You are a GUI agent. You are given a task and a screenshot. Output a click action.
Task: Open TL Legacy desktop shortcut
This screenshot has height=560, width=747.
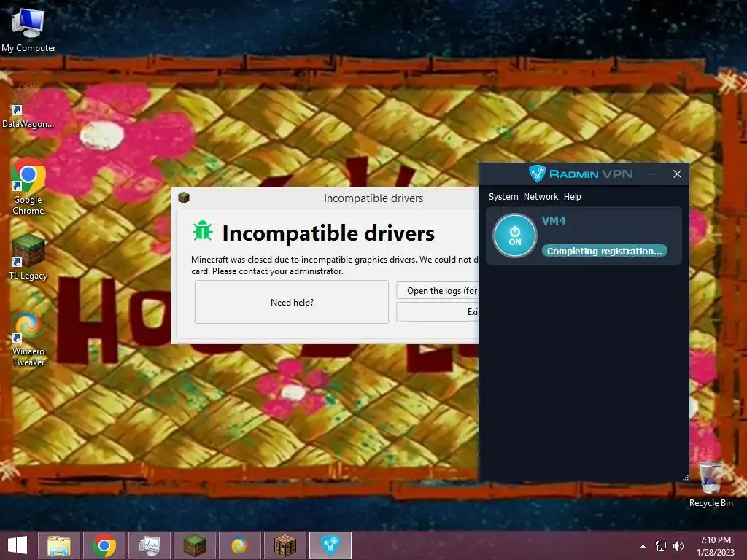pyautogui.click(x=28, y=257)
